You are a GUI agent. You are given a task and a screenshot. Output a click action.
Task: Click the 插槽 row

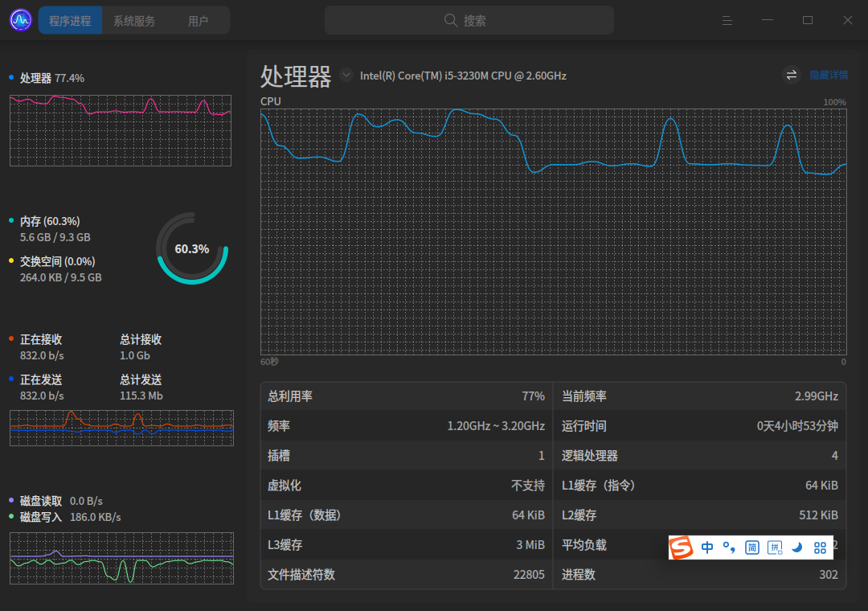[x=407, y=456]
